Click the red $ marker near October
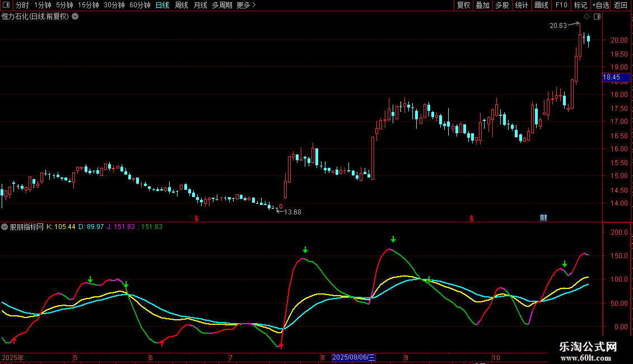The width and height of the screenshot is (633, 364). pyautogui.click(x=472, y=217)
